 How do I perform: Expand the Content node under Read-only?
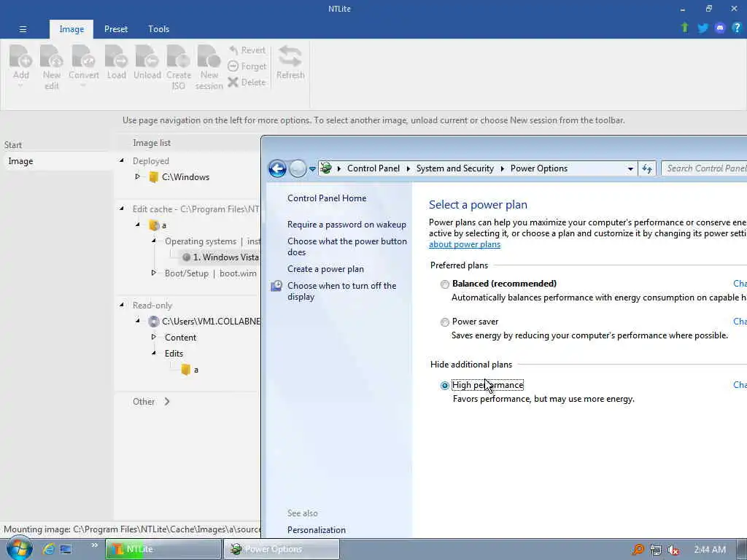tap(154, 337)
